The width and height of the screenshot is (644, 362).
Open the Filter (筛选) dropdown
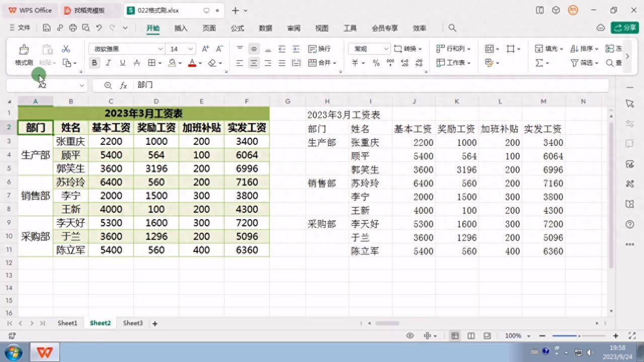coord(584,63)
